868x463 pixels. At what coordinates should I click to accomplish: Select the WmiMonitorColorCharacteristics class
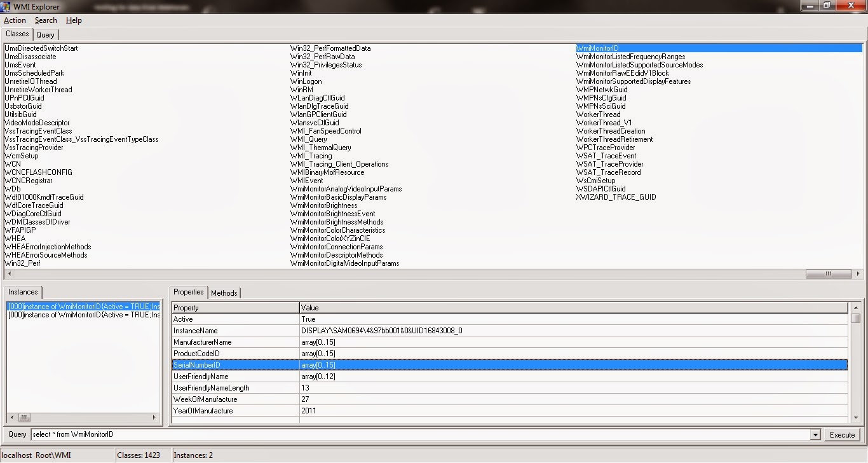click(337, 230)
